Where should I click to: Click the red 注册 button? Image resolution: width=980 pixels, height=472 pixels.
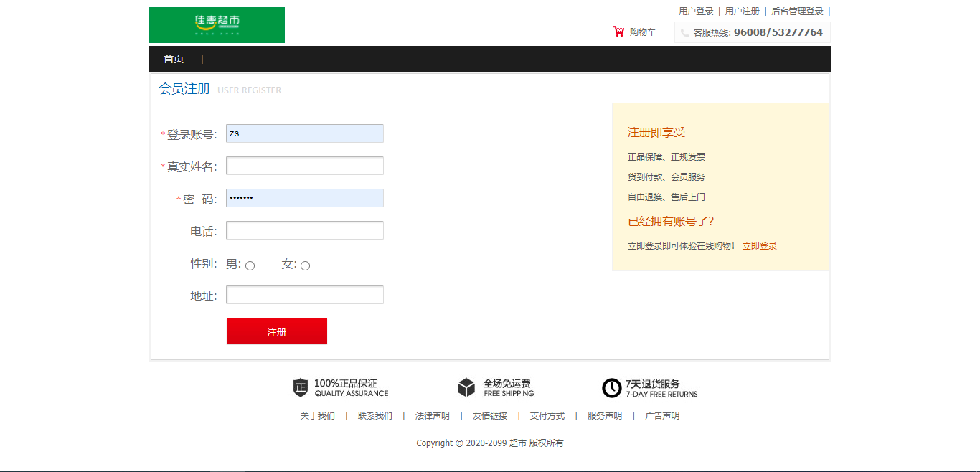pos(277,331)
